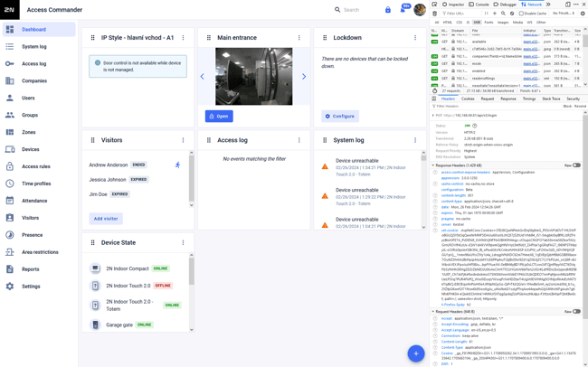
Task: Open the Timings tab in request details
Action: pyautogui.click(x=529, y=99)
